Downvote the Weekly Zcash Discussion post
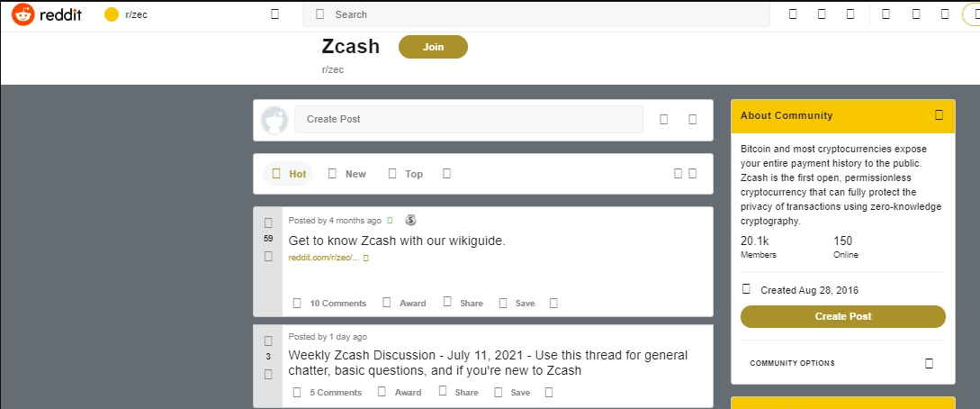This screenshot has height=409, width=980. (x=268, y=374)
